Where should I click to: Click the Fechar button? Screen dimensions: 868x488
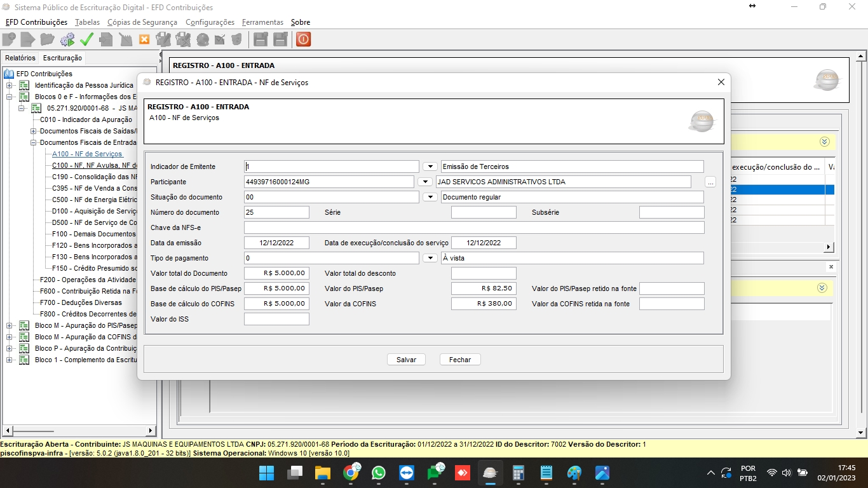(x=460, y=360)
